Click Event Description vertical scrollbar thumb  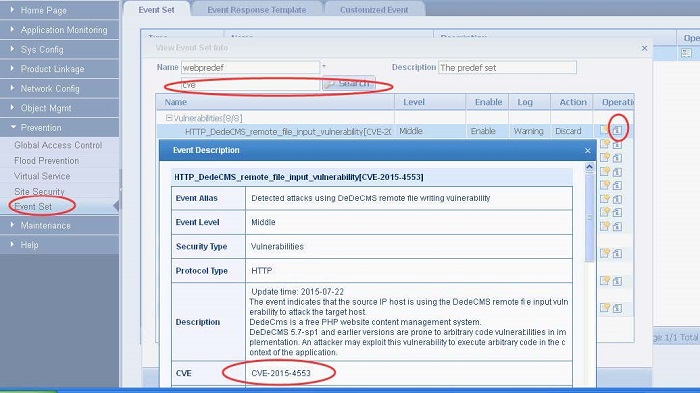(x=589, y=217)
